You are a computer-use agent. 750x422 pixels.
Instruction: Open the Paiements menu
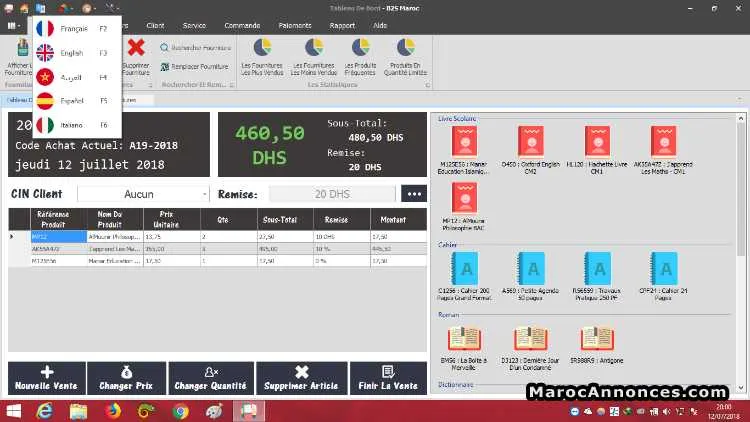click(295, 25)
